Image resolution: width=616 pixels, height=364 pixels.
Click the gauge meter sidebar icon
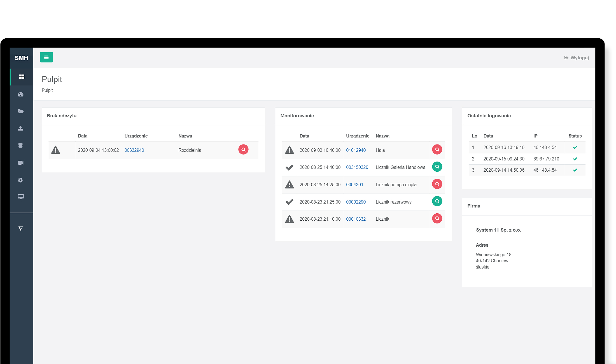[x=21, y=94]
